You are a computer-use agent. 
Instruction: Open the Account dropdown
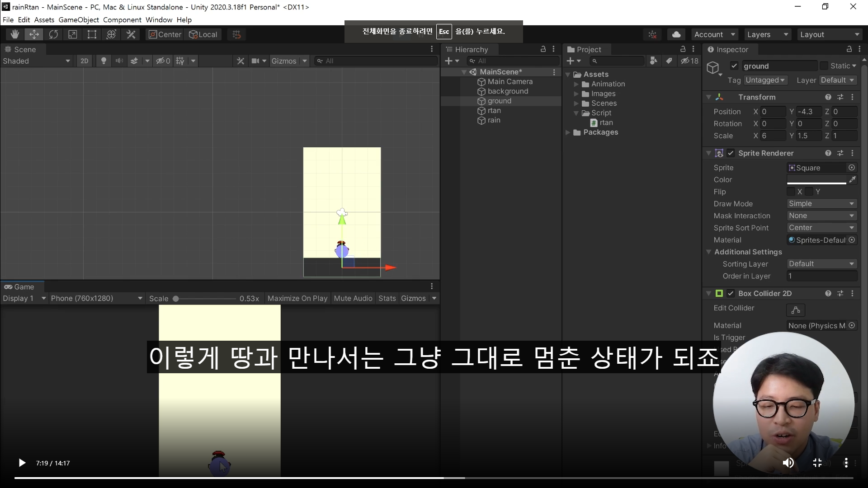715,34
